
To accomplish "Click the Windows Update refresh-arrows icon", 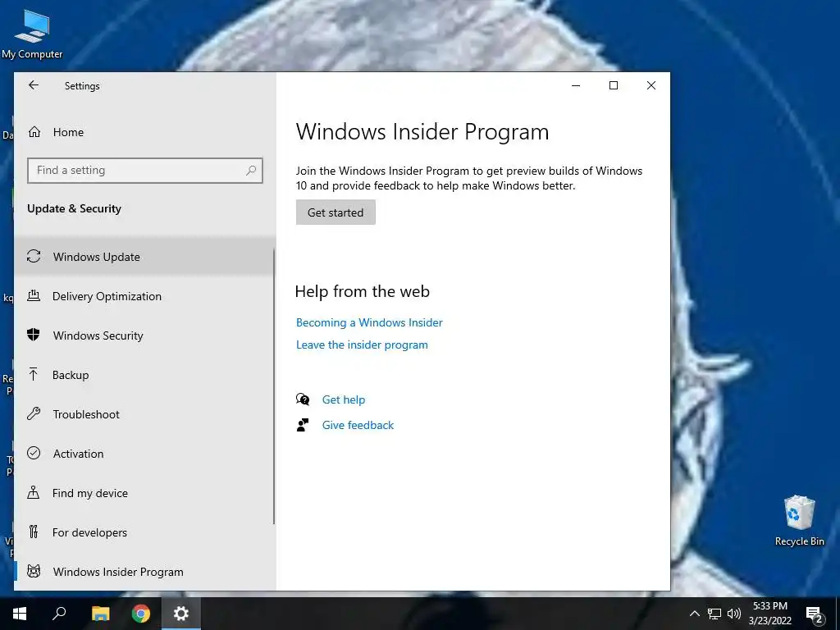I will click(34, 256).
